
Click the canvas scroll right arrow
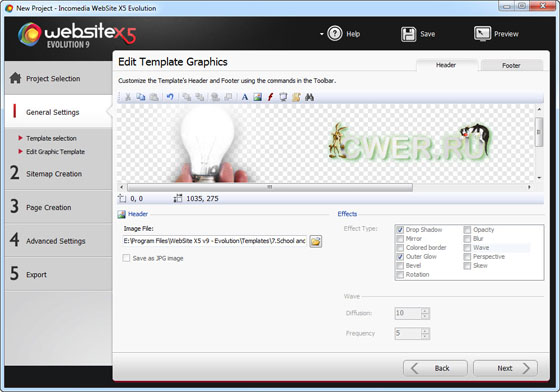[x=529, y=187]
